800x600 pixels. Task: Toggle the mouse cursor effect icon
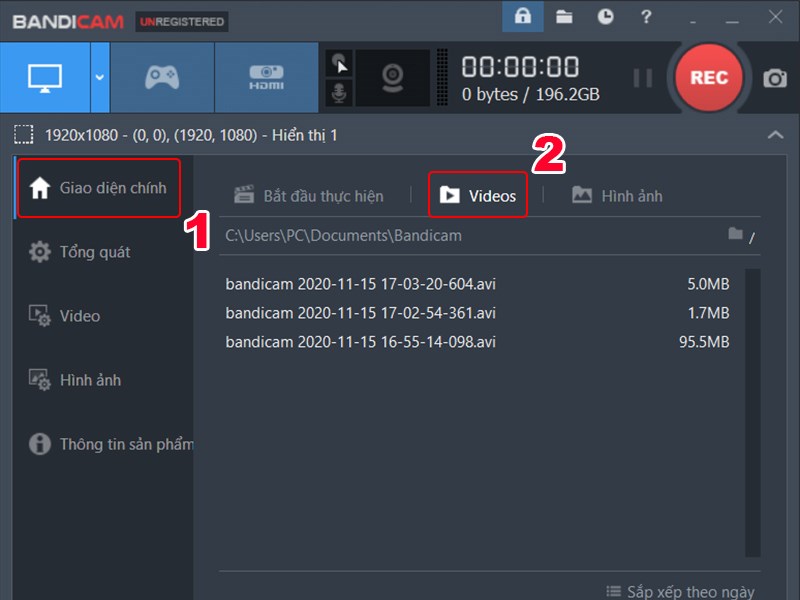click(339, 64)
